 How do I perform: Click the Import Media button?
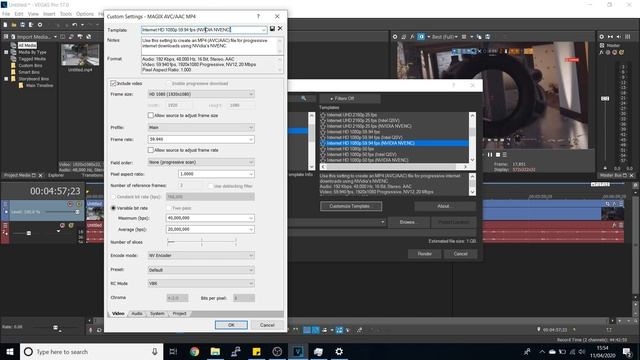click(33, 37)
